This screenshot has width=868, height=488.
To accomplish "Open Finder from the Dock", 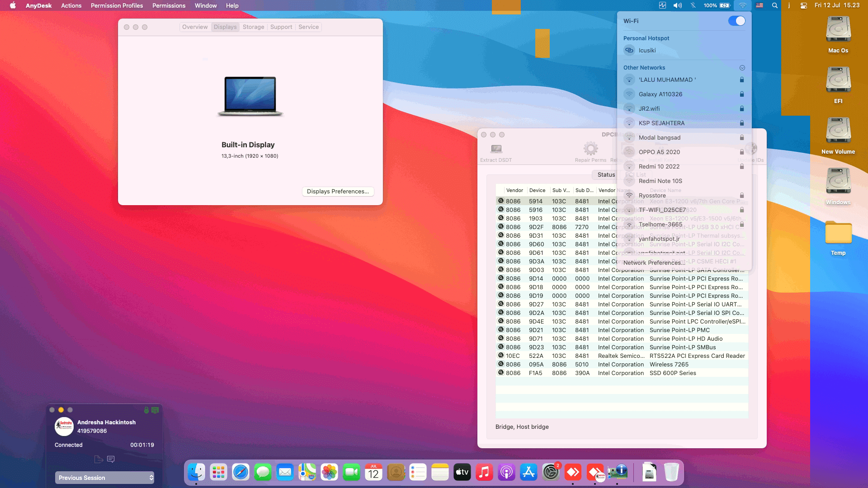I will tap(196, 472).
